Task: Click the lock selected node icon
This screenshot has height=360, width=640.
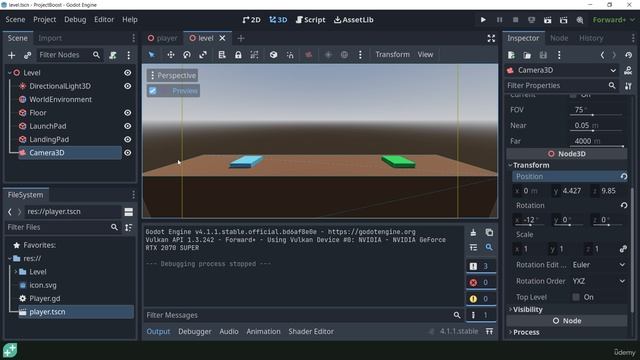Action: (x=238, y=55)
